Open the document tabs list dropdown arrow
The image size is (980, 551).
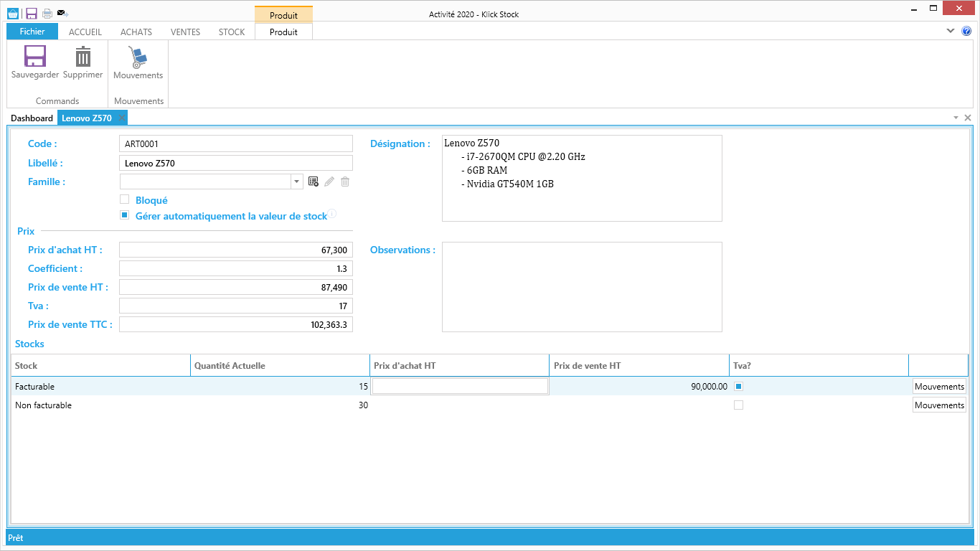coord(956,118)
